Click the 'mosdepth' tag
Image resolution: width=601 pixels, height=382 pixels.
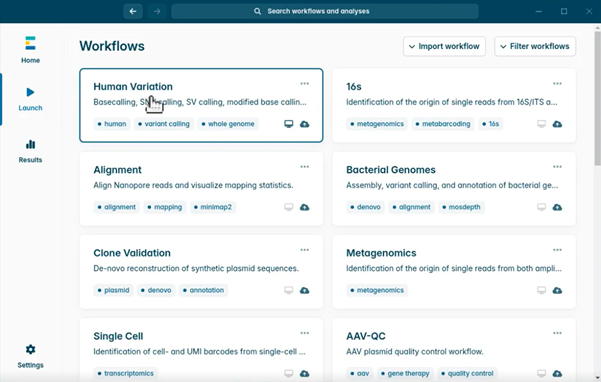point(461,207)
